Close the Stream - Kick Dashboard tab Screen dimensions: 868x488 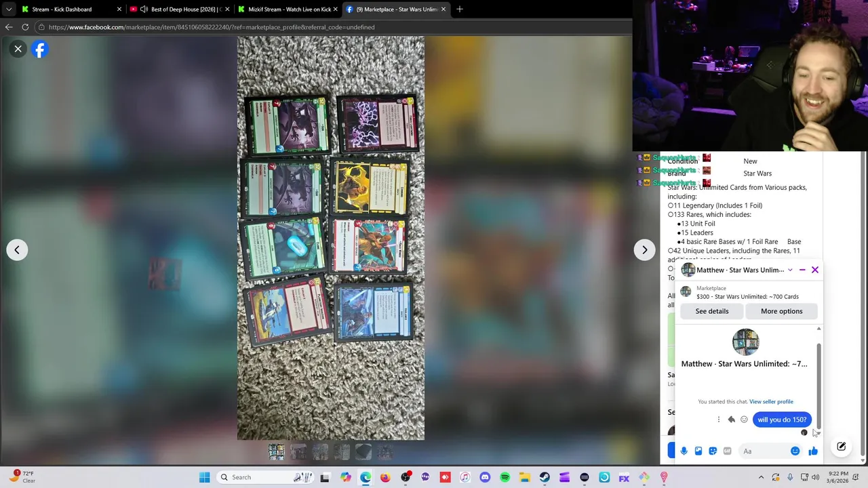coord(119,9)
